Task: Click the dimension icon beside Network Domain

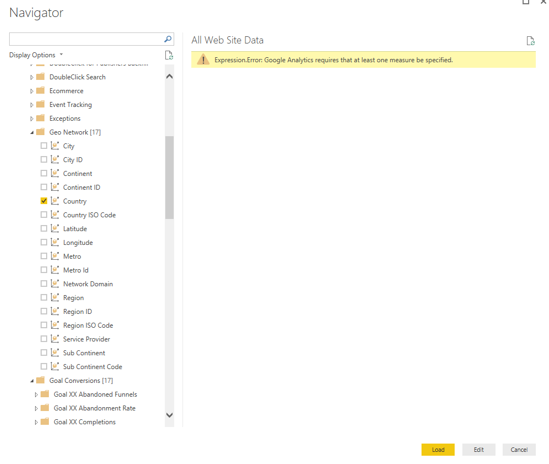Action: point(55,284)
